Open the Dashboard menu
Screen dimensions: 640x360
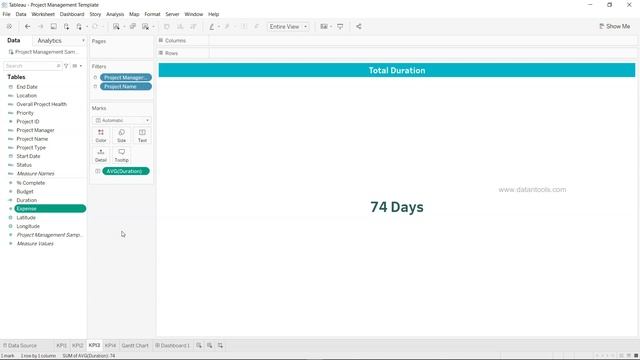[x=72, y=14]
